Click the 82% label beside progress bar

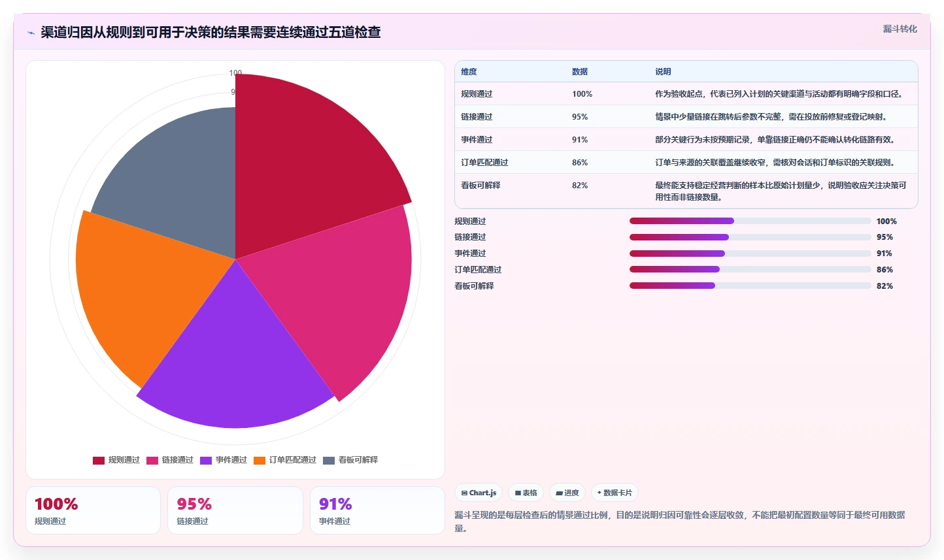point(885,286)
